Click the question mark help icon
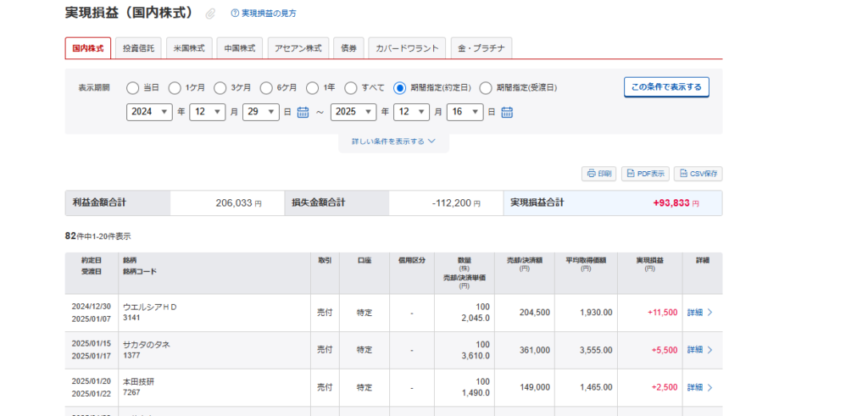The height and width of the screenshot is (416, 868). pos(235,14)
